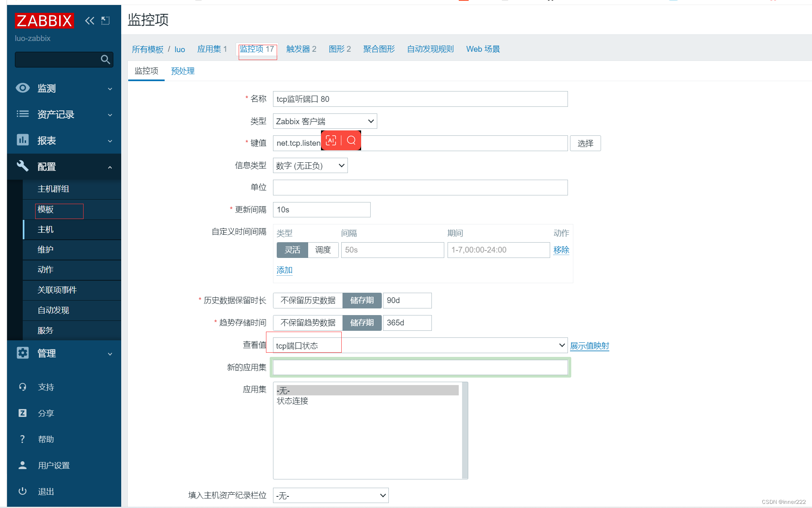Open the luo template link
This screenshot has height=508, width=812.
point(180,49)
